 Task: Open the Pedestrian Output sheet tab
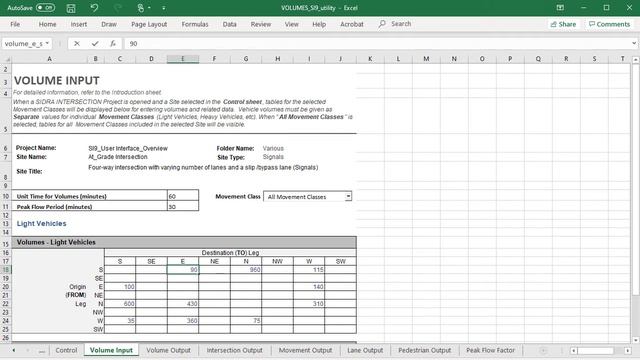[424, 350]
